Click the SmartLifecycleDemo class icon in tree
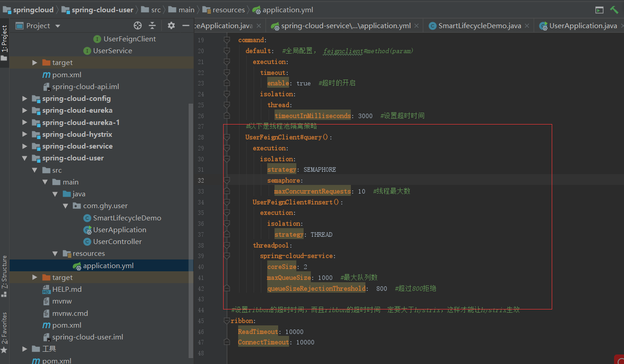Viewport: 624px width, 364px height. (87, 218)
